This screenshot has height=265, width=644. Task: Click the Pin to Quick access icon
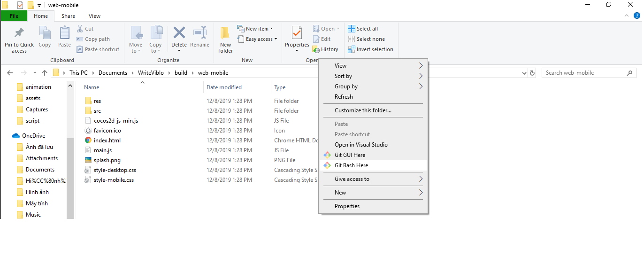(19, 33)
